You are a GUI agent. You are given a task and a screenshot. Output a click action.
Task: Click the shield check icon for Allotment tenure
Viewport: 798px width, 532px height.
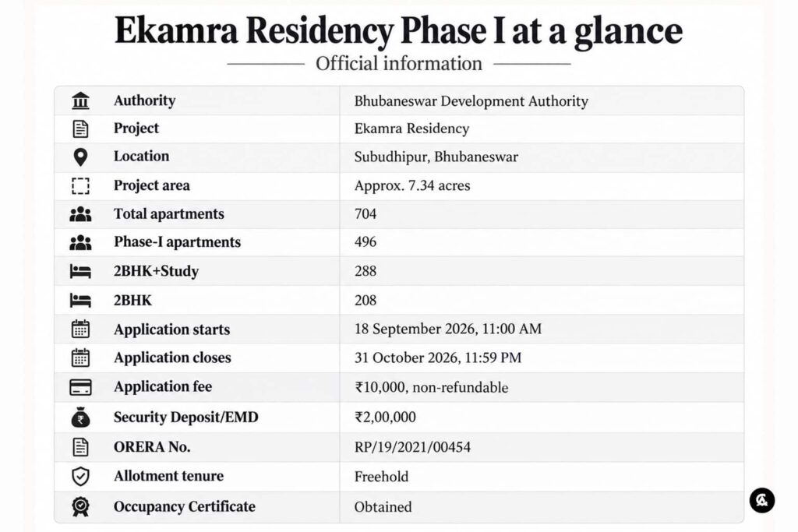point(80,477)
